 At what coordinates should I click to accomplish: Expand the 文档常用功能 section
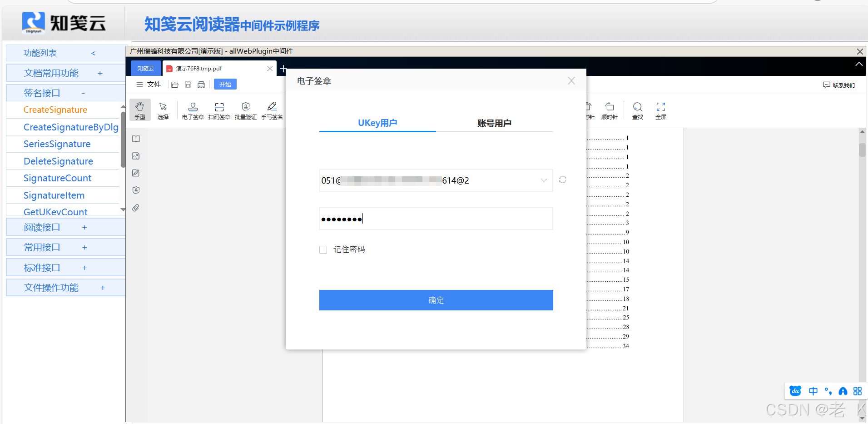[100, 73]
